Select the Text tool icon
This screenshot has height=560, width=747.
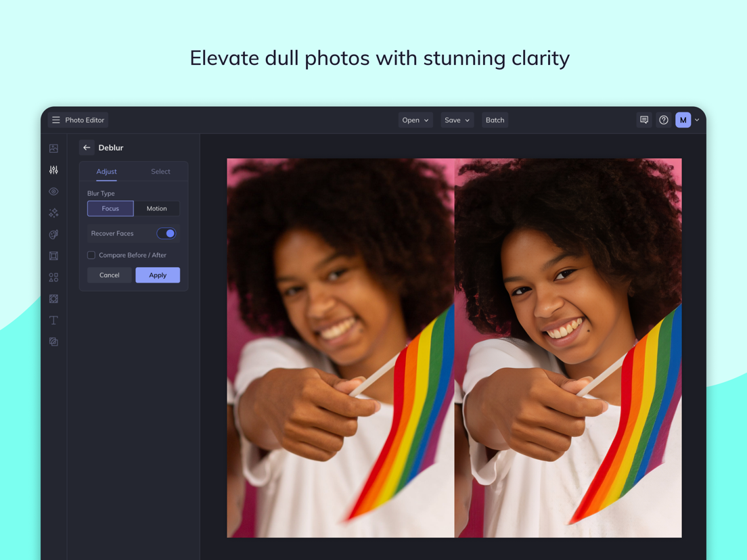coord(54,320)
